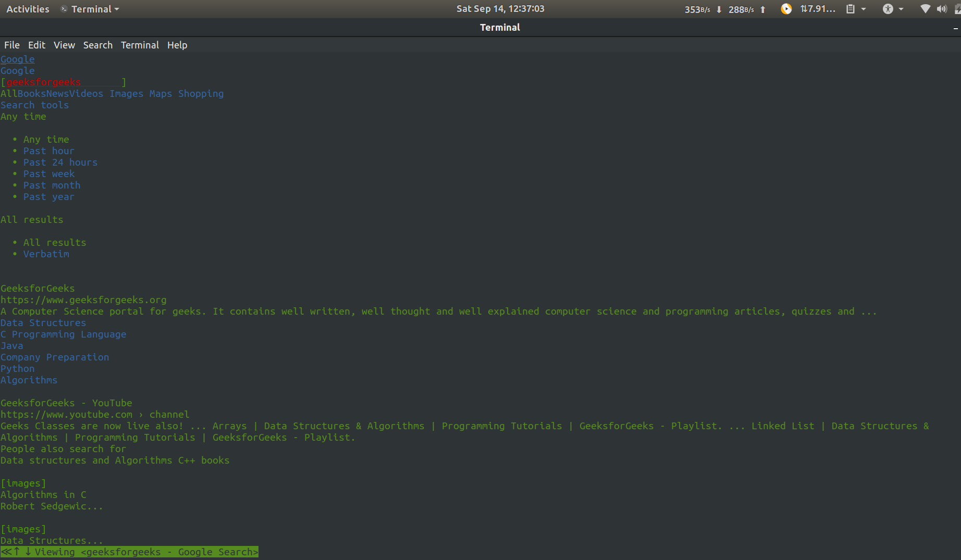Select the Books search category link
The width and height of the screenshot is (961, 560).
tap(32, 94)
